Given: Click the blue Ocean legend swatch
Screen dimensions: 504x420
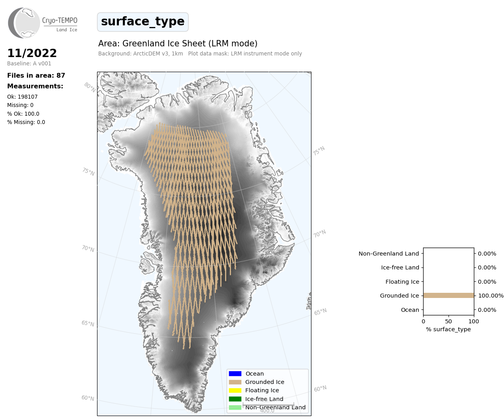Looking at the screenshot, I should (x=235, y=374).
